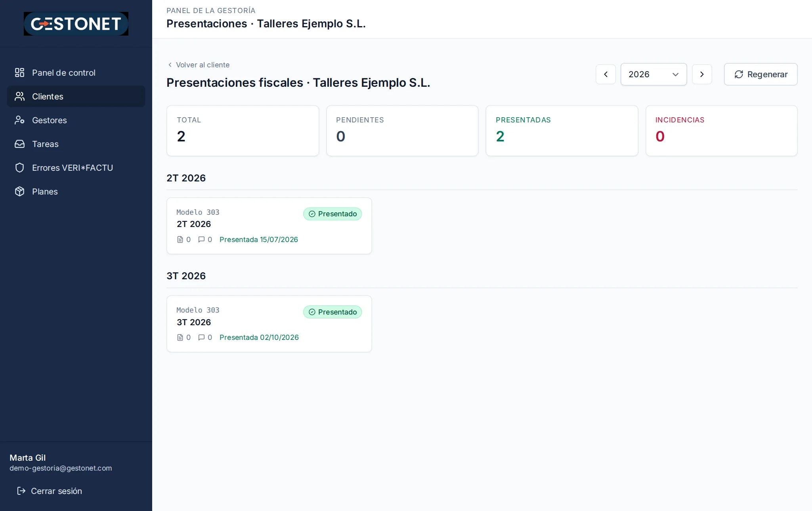Click the TOTAL summary card
This screenshot has width=812, height=511.
(243, 131)
